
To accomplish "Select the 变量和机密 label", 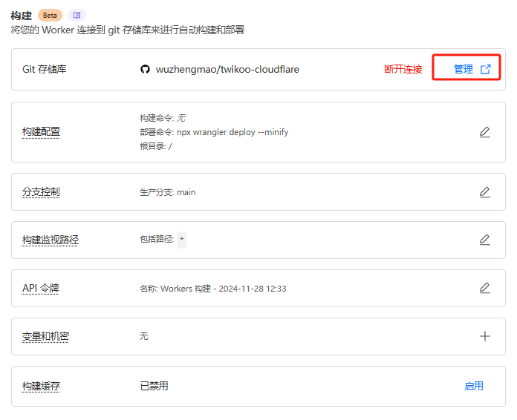I will 45,336.
